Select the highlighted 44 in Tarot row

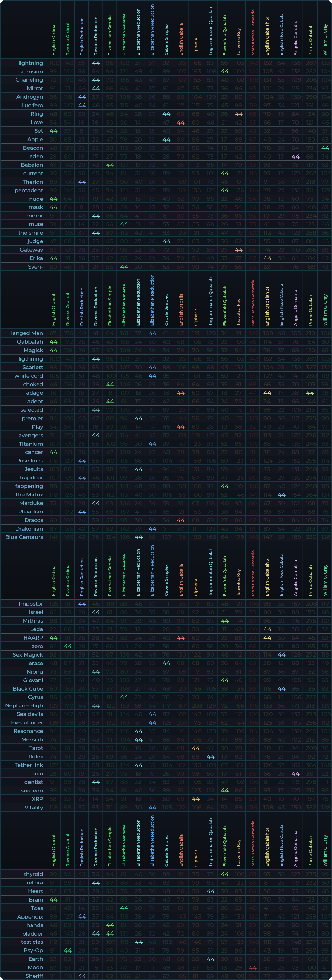click(196, 748)
